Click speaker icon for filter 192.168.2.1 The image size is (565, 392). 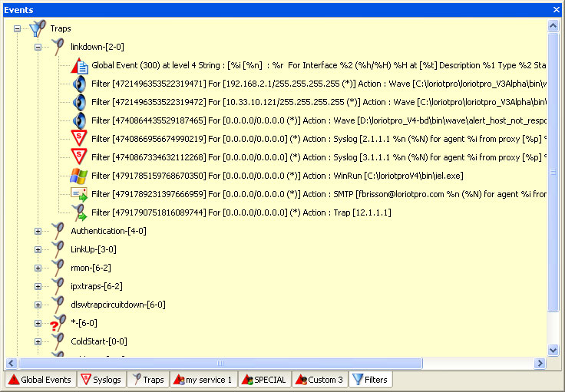click(79, 84)
